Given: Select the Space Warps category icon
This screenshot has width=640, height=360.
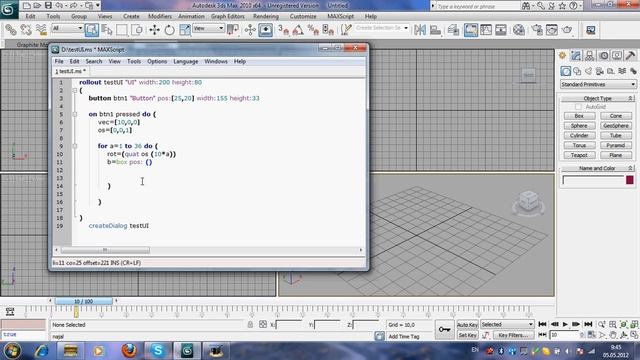Looking at the screenshot, I should 622,71.
